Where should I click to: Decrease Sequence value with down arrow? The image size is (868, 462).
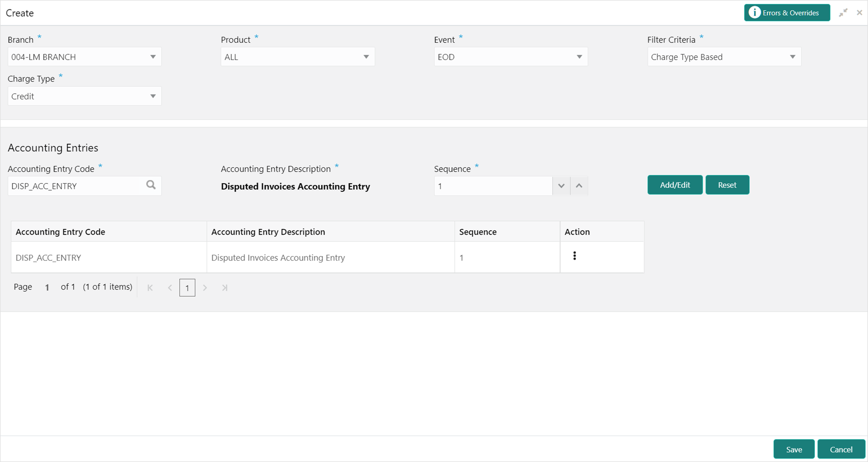[561, 186]
